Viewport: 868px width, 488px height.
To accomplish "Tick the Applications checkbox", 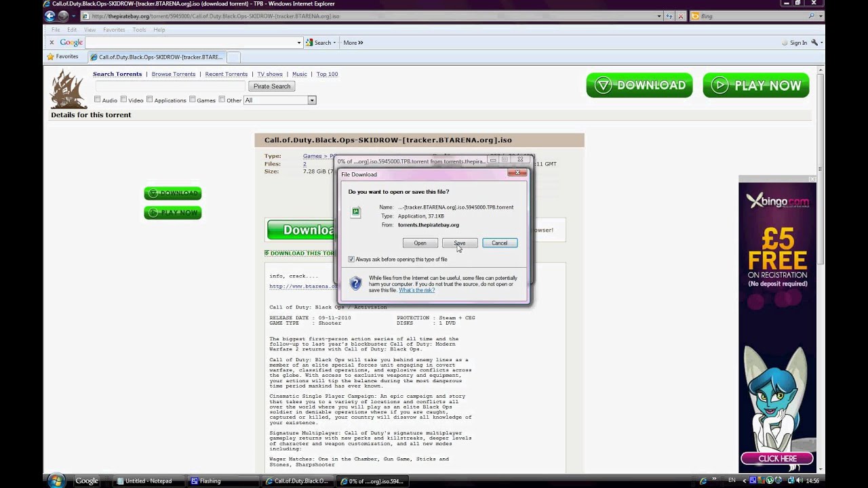I will [x=149, y=100].
